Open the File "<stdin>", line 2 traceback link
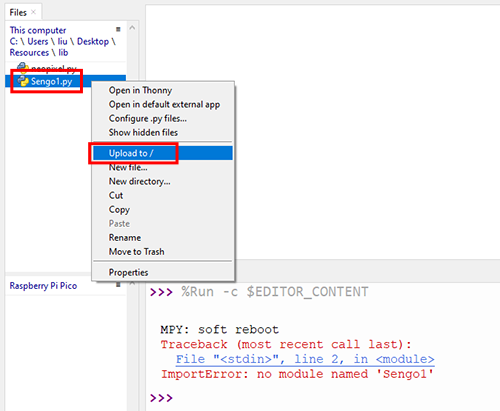Viewport: 500px width, 411px height. 305,359
